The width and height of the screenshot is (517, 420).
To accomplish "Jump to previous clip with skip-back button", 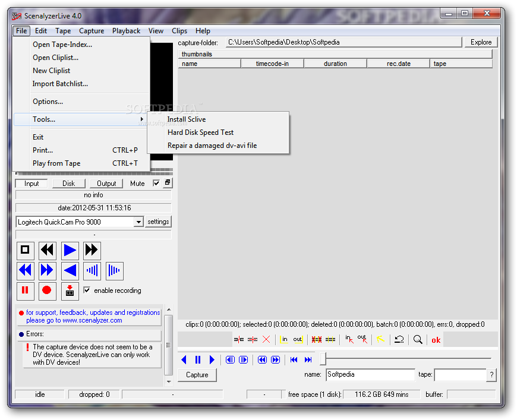I will pyautogui.click(x=294, y=359).
